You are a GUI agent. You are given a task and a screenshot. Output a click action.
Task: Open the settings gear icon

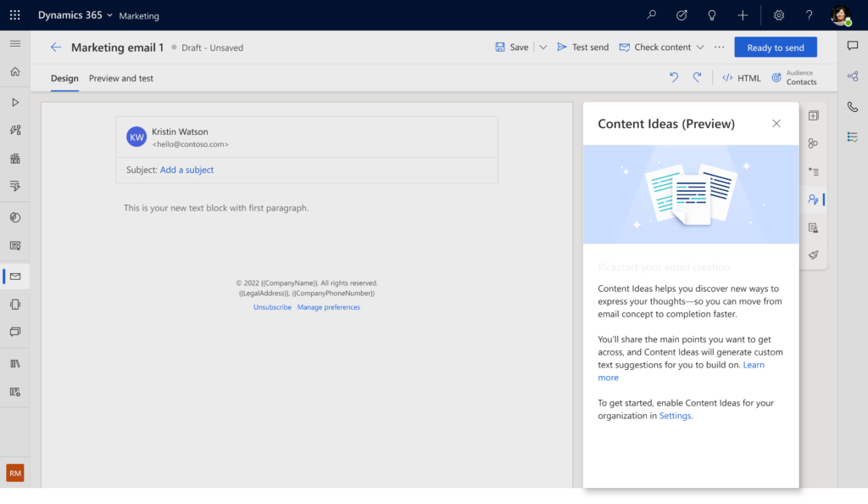(778, 15)
